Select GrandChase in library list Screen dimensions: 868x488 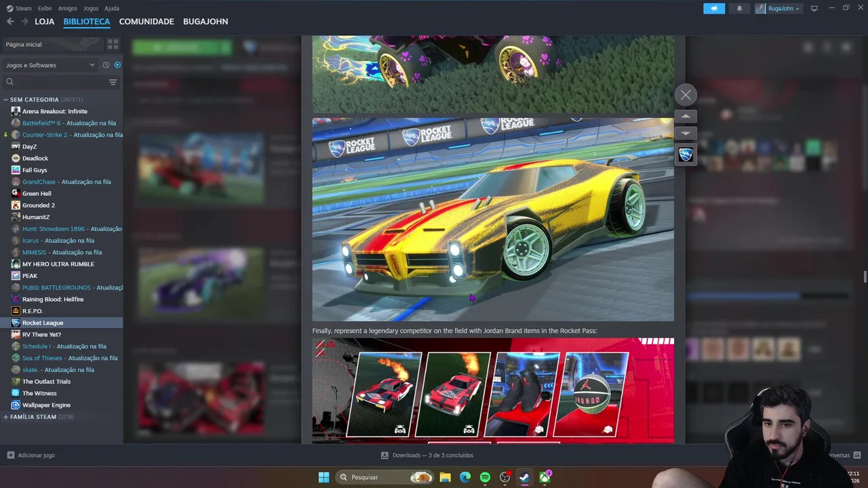click(x=61, y=182)
